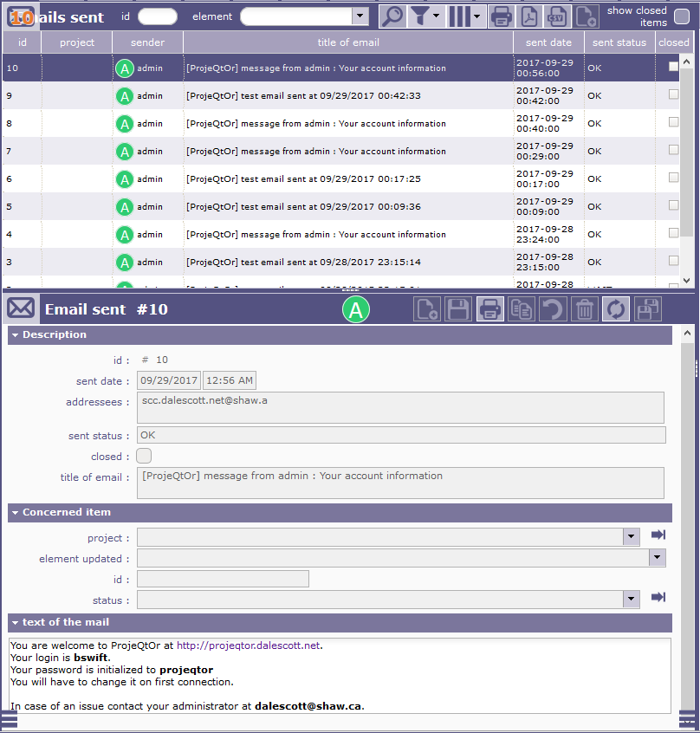
Task: Expand the project dropdown under Concerned item
Action: [632, 537]
